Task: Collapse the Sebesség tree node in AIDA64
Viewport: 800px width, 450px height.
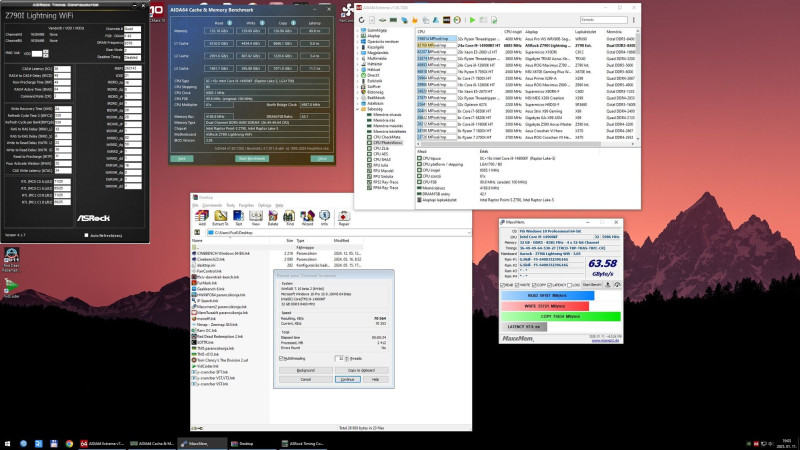Action: click(x=358, y=109)
